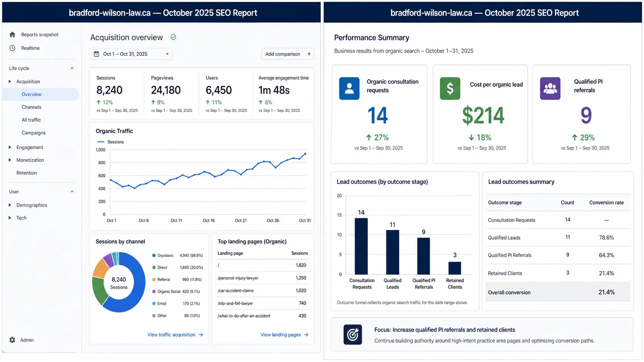This screenshot has height=362, width=644.
Task: Expand the Demographics section triangle
Action: click(x=10, y=205)
